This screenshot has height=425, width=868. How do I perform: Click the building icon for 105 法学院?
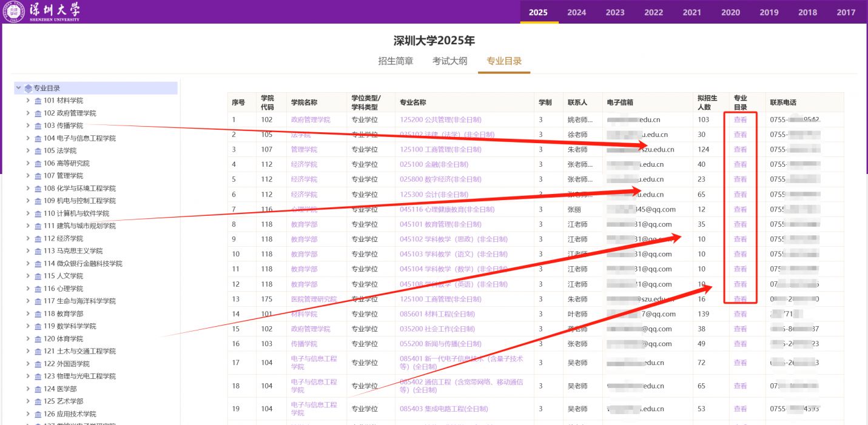click(38, 151)
